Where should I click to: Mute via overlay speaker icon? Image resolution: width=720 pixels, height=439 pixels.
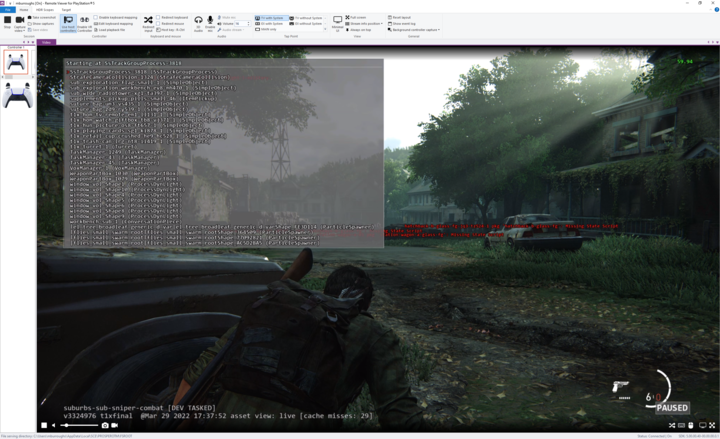pos(54,425)
